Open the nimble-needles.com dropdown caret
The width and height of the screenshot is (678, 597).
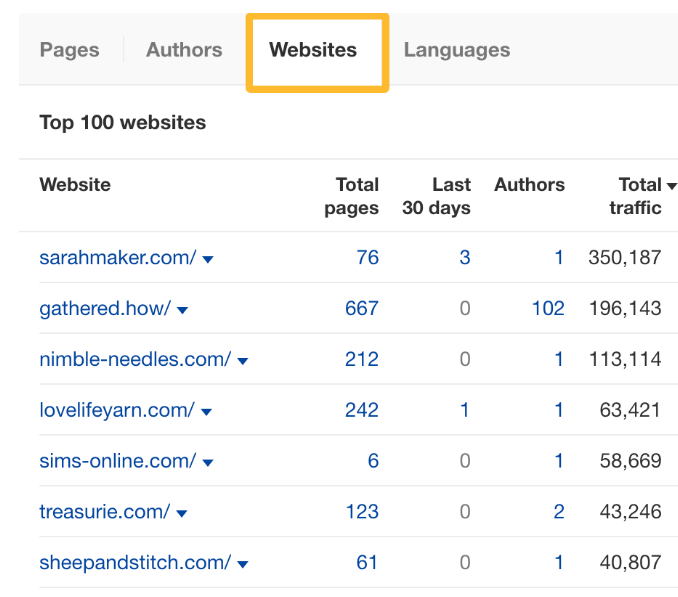tap(243, 361)
